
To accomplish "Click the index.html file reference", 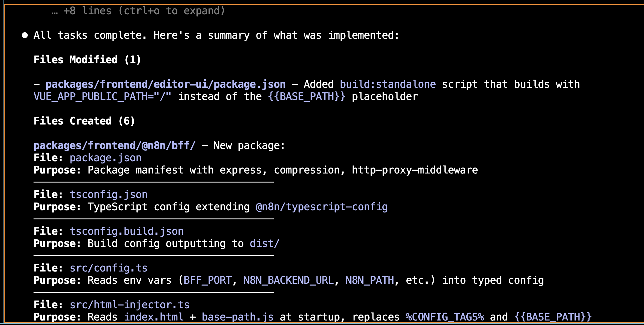I will [154, 317].
